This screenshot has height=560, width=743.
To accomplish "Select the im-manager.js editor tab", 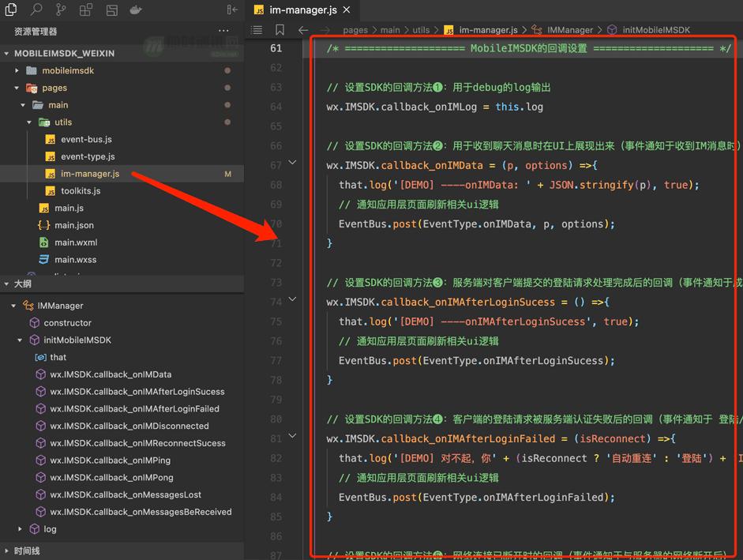I will [x=302, y=10].
